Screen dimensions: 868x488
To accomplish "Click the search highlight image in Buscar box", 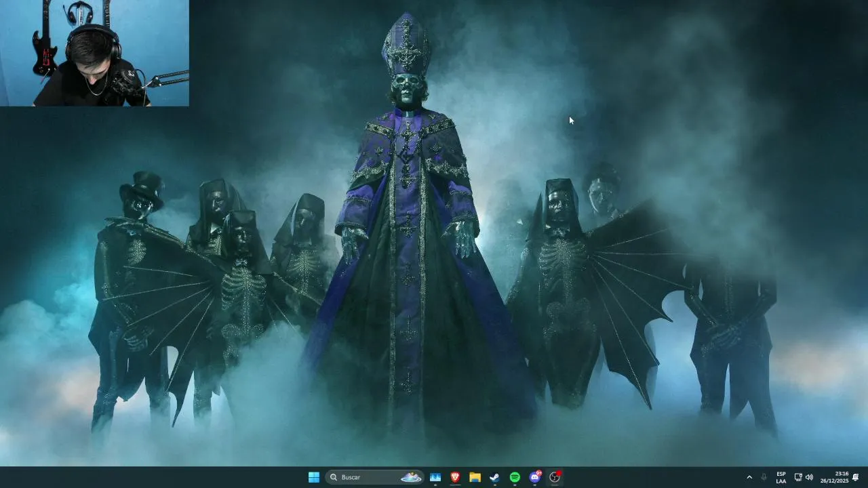I will tap(411, 477).
